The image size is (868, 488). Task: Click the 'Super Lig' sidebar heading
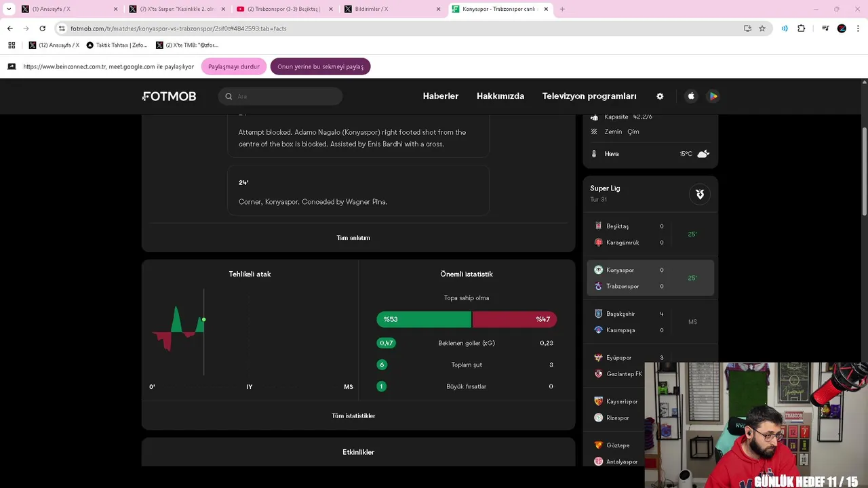pos(605,188)
